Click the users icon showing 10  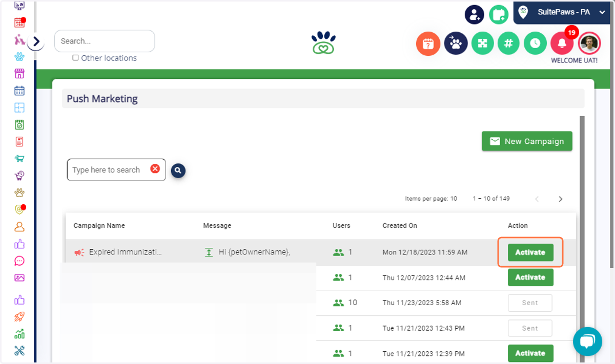(x=338, y=303)
